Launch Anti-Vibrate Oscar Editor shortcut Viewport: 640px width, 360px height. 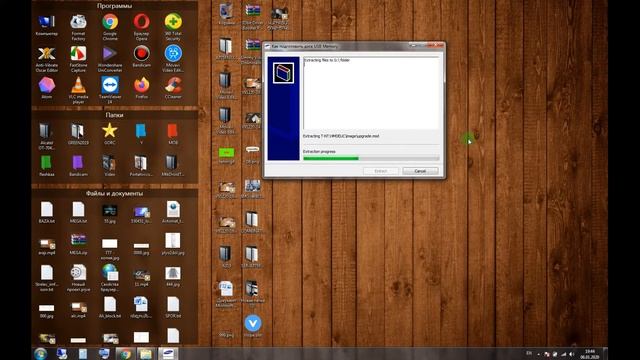[x=47, y=59]
